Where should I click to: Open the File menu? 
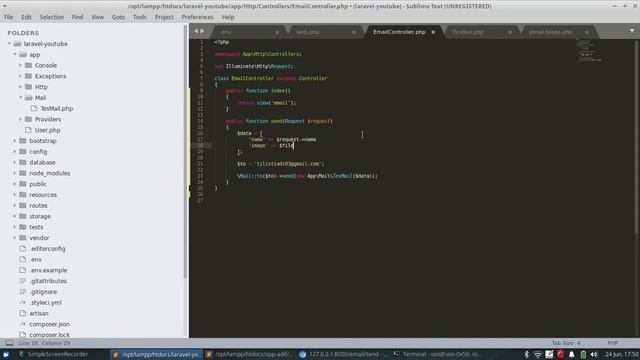[x=9, y=17]
